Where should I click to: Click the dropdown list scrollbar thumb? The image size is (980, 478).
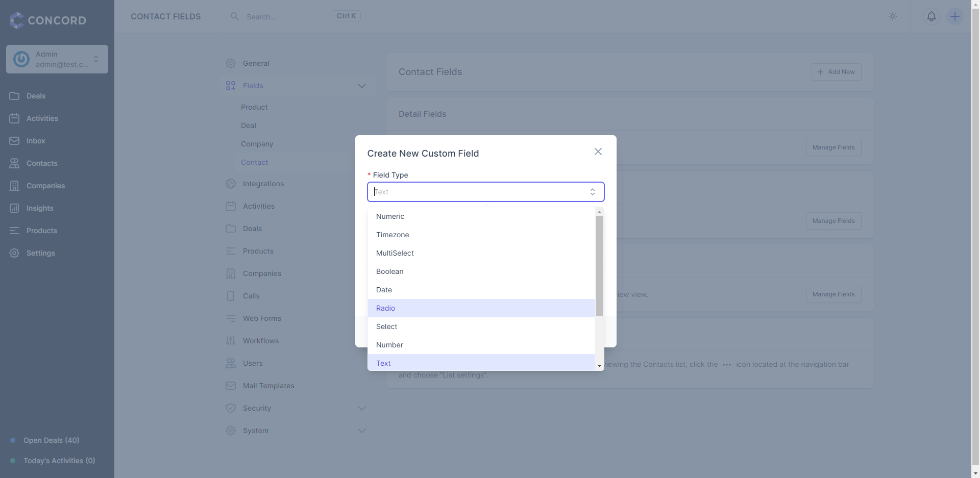pyautogui.click(x=599, y=265)
